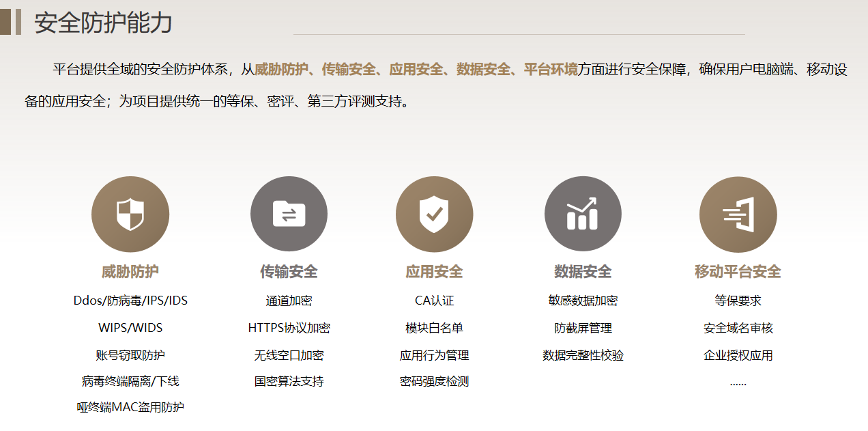Click the shield icon above 威胁防护
Viewport: 868px width, 431px height.
click(x=130, y=214)
